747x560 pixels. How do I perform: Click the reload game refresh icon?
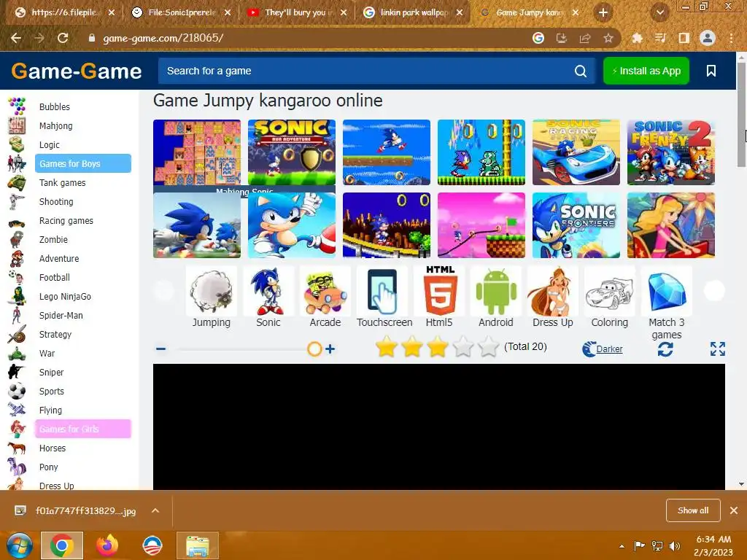(665, 349)
